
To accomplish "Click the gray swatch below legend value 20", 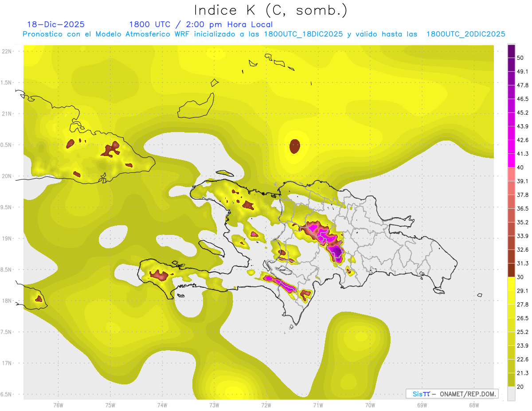I will pos(512,394).
